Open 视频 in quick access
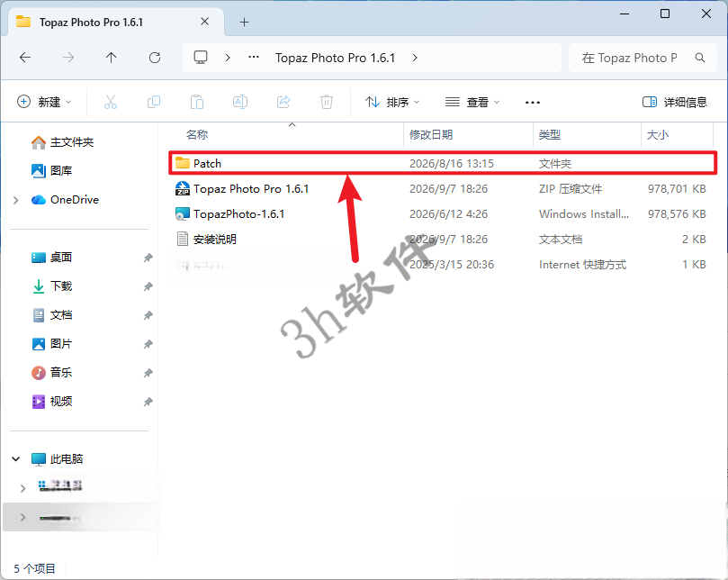728x580 pixels. pyautogui.click(x=51, y=401)
